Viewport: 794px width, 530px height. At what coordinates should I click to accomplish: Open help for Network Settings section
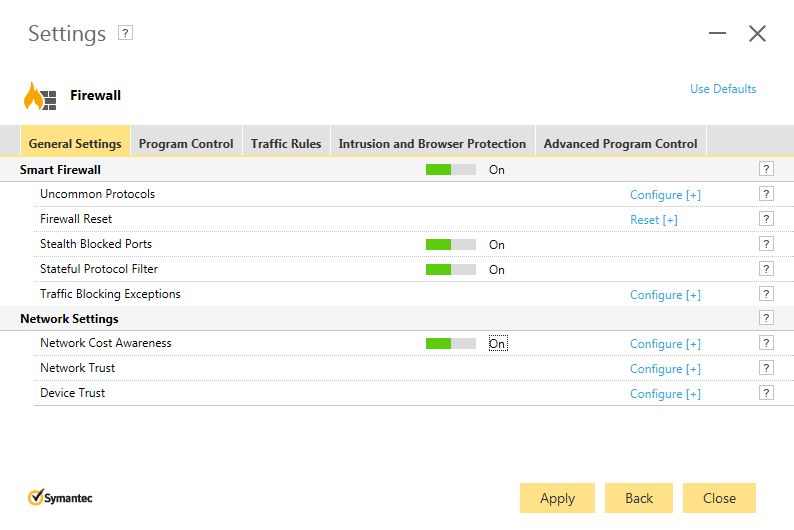coord(766,318)
